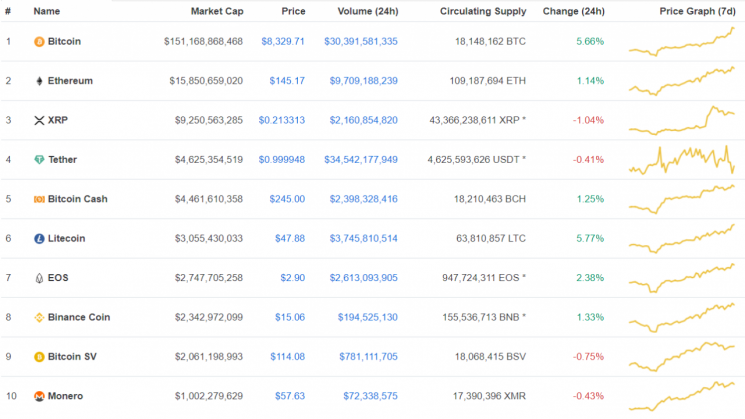Click the Binance Coin logo icon
745x419 pixels.
pyautogui.click(x=39, y=318)
